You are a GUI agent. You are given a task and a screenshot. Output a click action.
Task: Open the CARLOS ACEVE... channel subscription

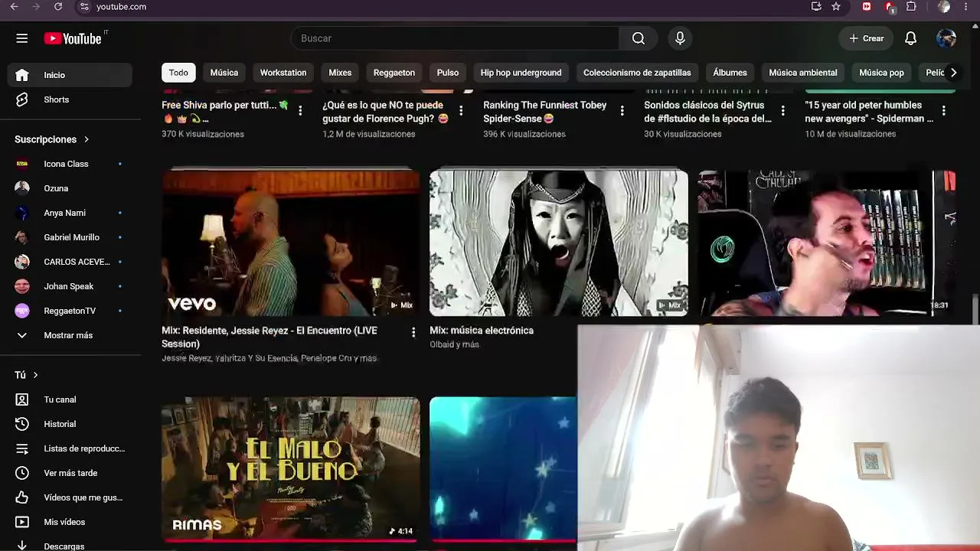(x=70, y=262)
